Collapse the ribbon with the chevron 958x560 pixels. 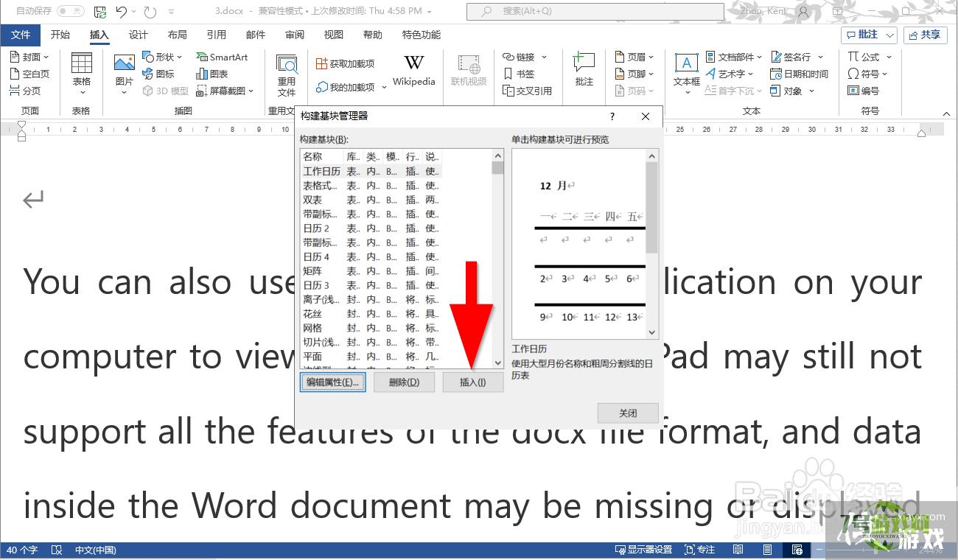(947, 113)
